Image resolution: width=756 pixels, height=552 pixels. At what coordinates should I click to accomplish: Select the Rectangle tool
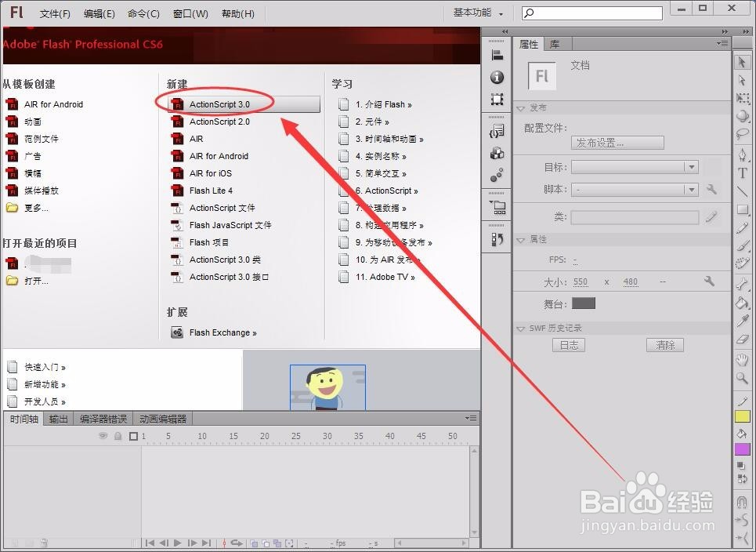[743, 209]
